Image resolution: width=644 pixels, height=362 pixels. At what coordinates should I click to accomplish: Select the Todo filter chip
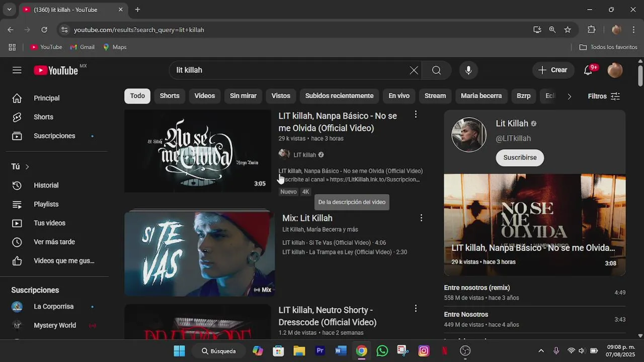pyautogui.click(x=137, y=96)
